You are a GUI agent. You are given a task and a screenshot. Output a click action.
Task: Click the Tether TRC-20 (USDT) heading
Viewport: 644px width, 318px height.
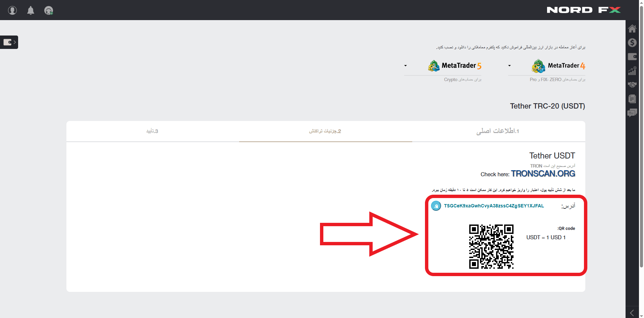547,106
